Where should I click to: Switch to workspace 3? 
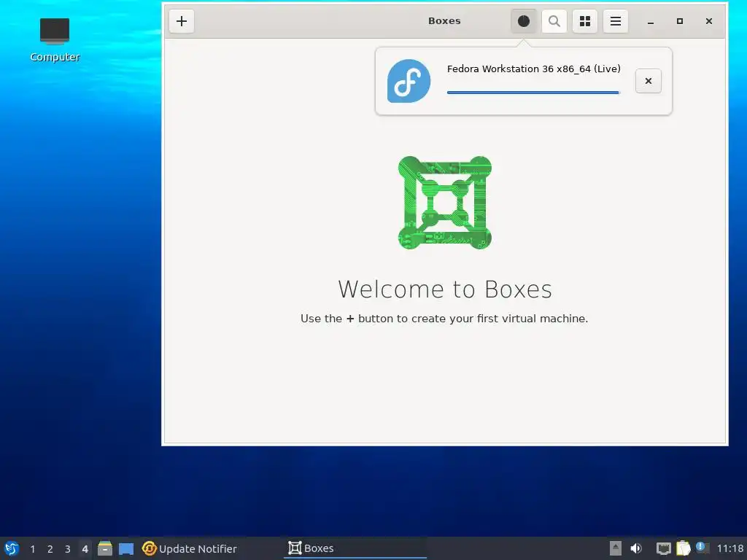point(68,549)
